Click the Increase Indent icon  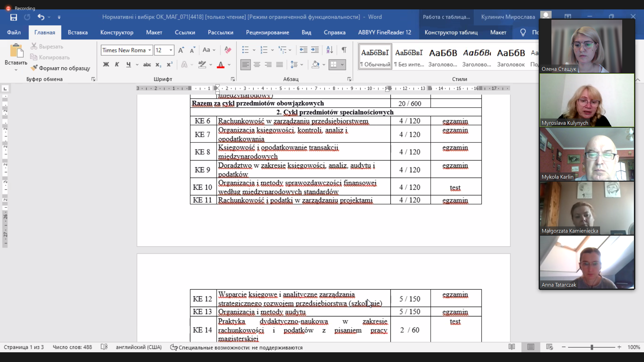tap(315, 50)
